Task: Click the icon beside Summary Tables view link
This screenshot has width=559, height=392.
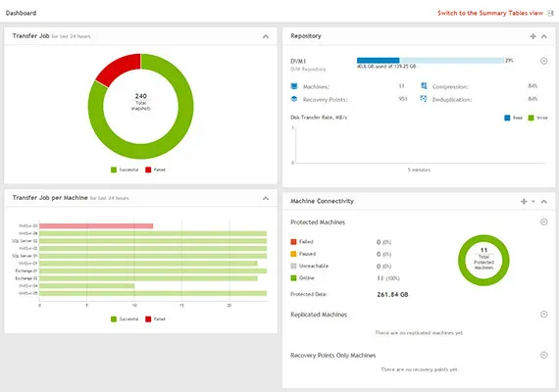Action: click(x=550, y=13)
